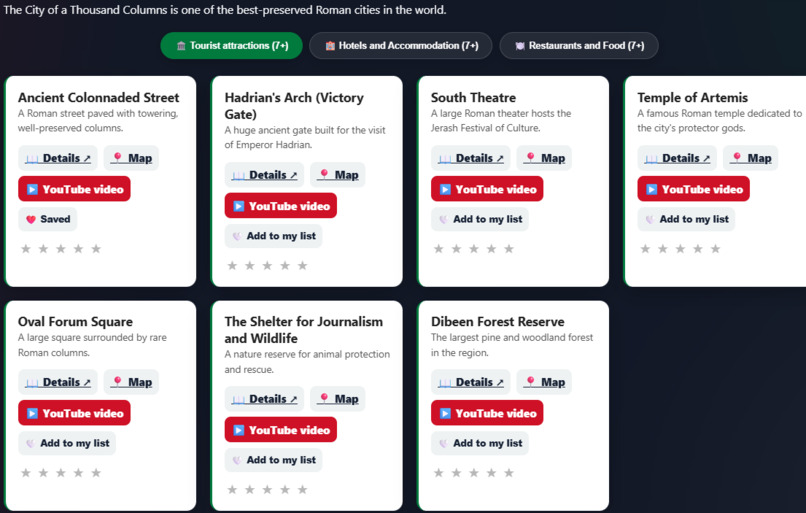806x513 pixels.
Task: Play YouTube video for Ancient Colonnaded Street
Action: (75, 189)
